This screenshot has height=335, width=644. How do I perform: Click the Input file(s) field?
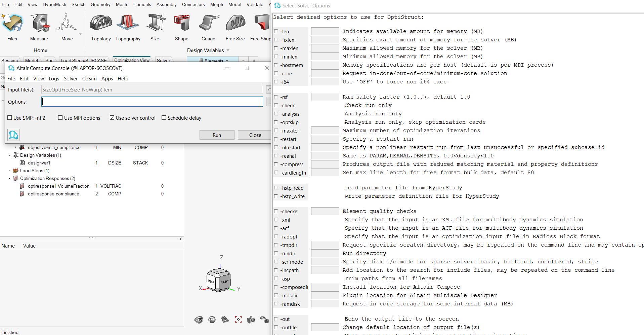tap(152, 89)
